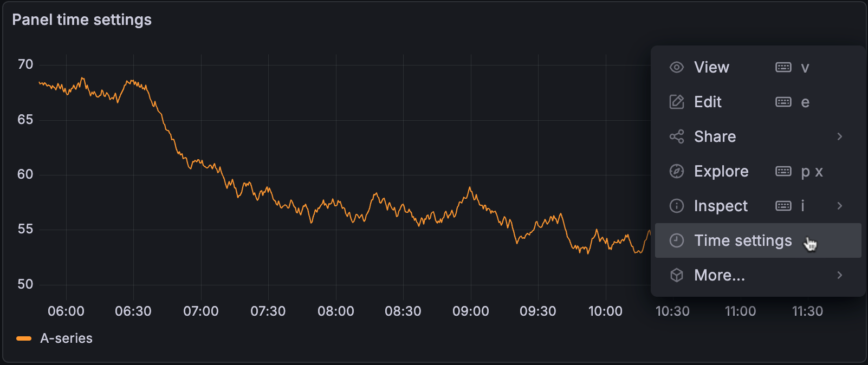Select Time settings from the panel menu
This screenshot has width=868, height=365.
(743, 240)
